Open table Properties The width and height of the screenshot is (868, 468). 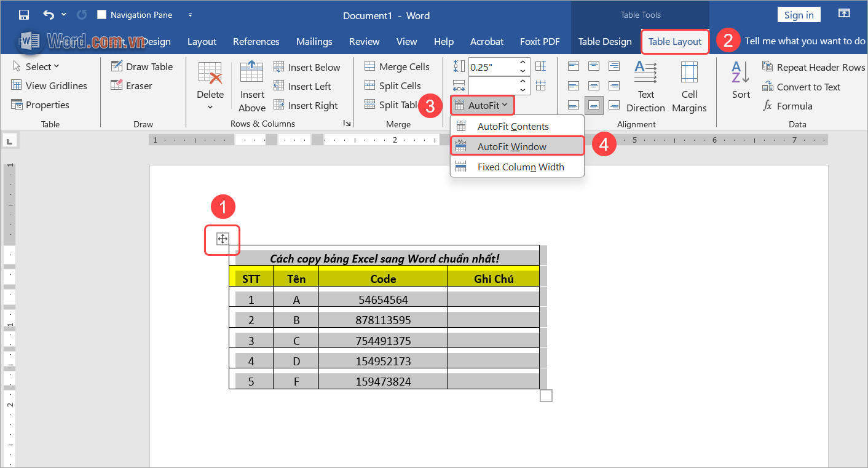coord(40,105)
